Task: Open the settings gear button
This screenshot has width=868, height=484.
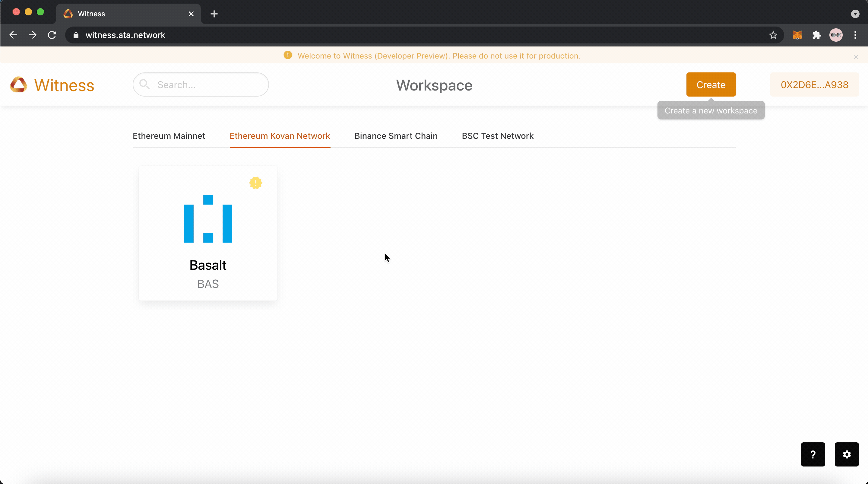Action: [x=846, y=454]
